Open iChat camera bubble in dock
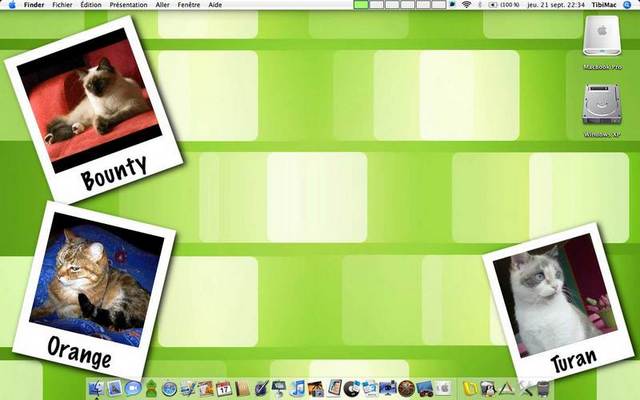The height and width of the screenshot is (400, 640). coord(133,388)
